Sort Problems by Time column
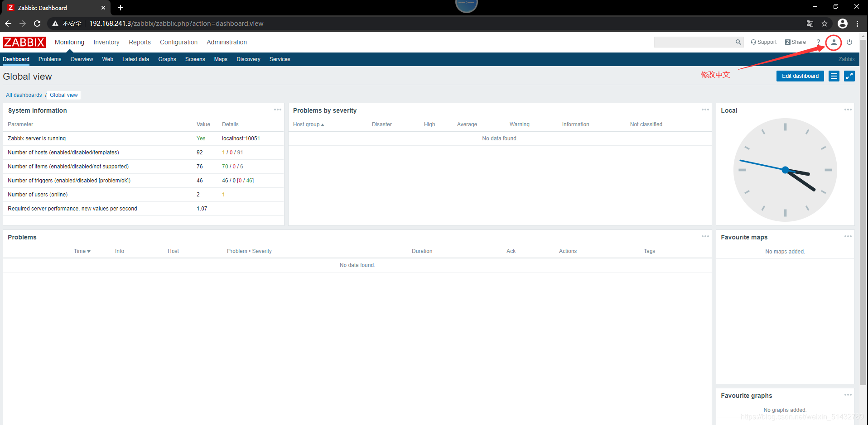 [82, 251]
